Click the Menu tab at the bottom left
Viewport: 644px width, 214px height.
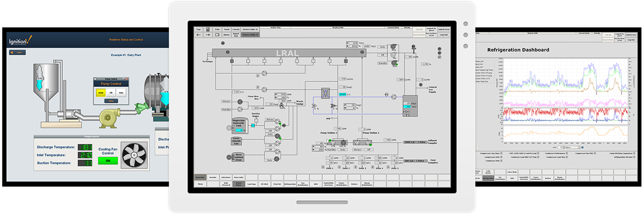coord(200,184)
